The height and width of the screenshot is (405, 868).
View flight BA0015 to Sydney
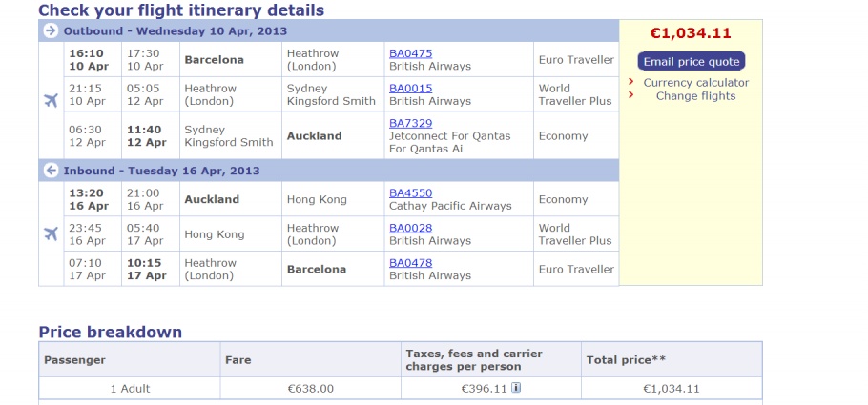[x=411, y=88]
